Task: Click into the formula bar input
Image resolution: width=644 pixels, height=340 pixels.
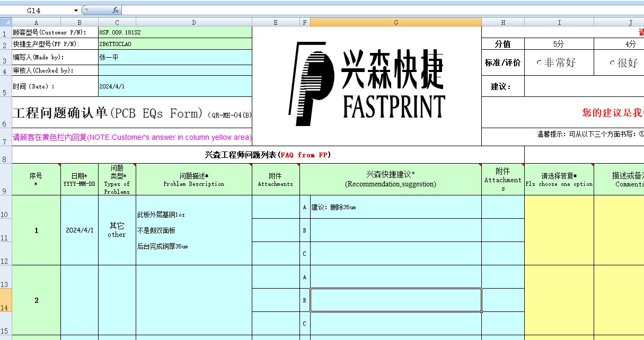Action: coord(382,11)
